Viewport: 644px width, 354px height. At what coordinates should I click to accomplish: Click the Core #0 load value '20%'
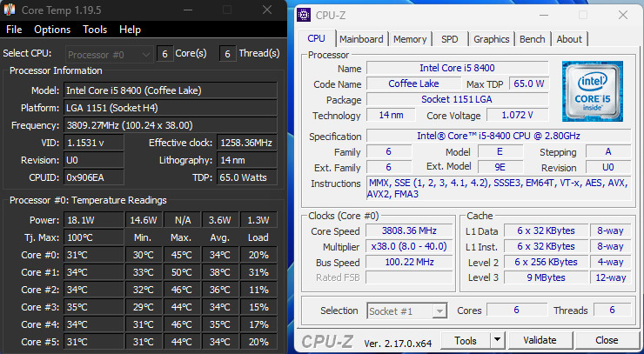pos(258,255)
